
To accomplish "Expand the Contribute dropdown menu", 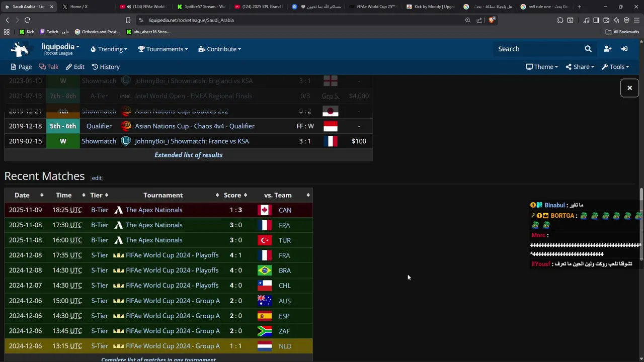I will (220, 49).
